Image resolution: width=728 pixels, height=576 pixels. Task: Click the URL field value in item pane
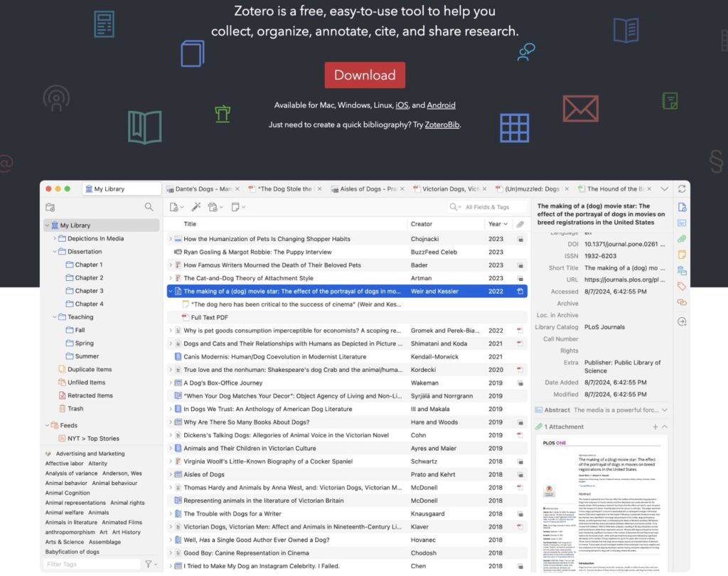(x=624, y=279)
